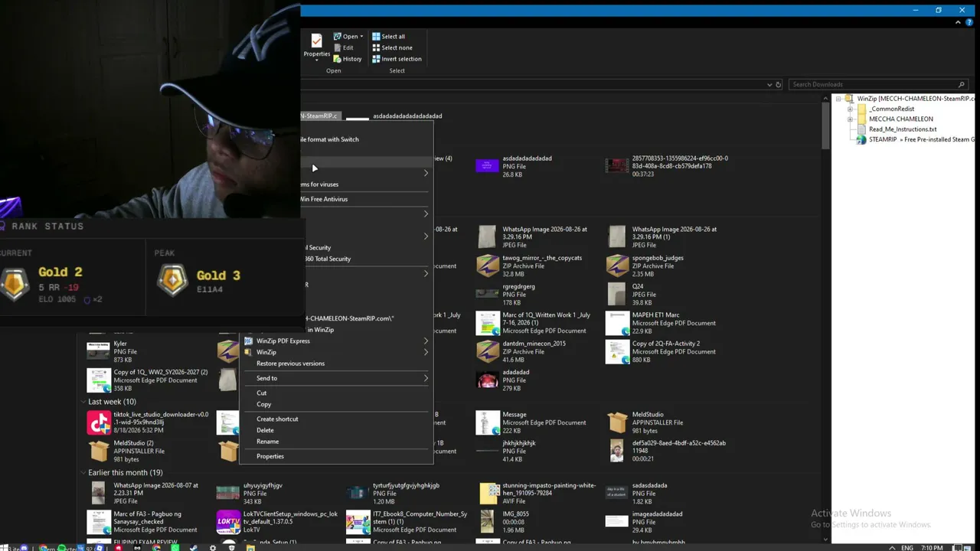Select Read_Me_Instructions.txt in the preview tree

(903, 129)
